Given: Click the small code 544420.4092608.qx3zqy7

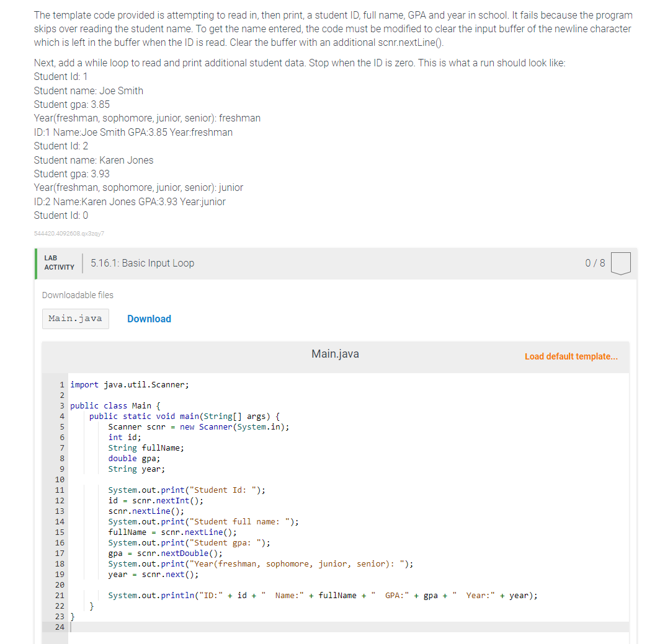Looking at the screenshot, I should (x=69, y=234).
